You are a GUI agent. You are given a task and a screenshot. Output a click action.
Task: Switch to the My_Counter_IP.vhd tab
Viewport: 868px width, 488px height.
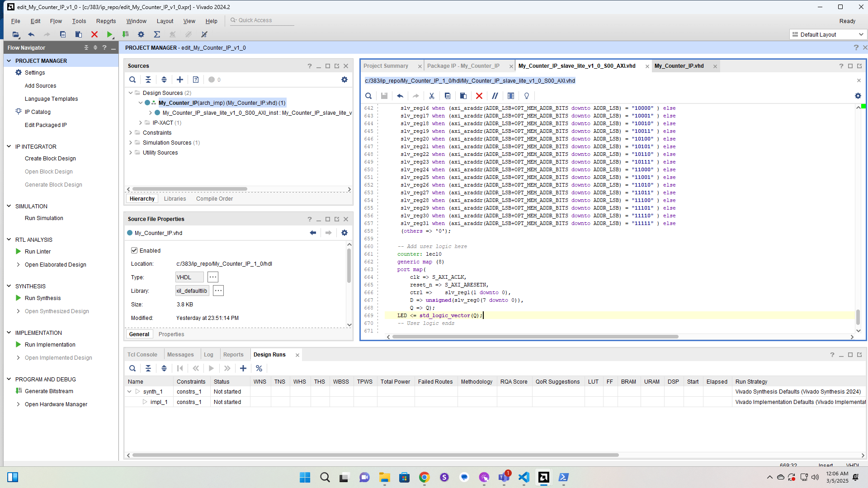pyautogui.click(x=679, y=66)
